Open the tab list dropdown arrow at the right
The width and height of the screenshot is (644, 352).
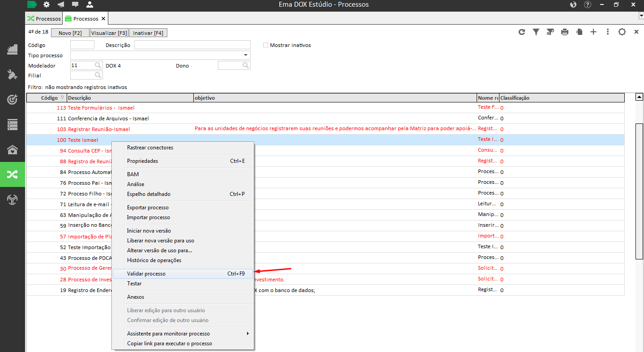tap(640, 15)
